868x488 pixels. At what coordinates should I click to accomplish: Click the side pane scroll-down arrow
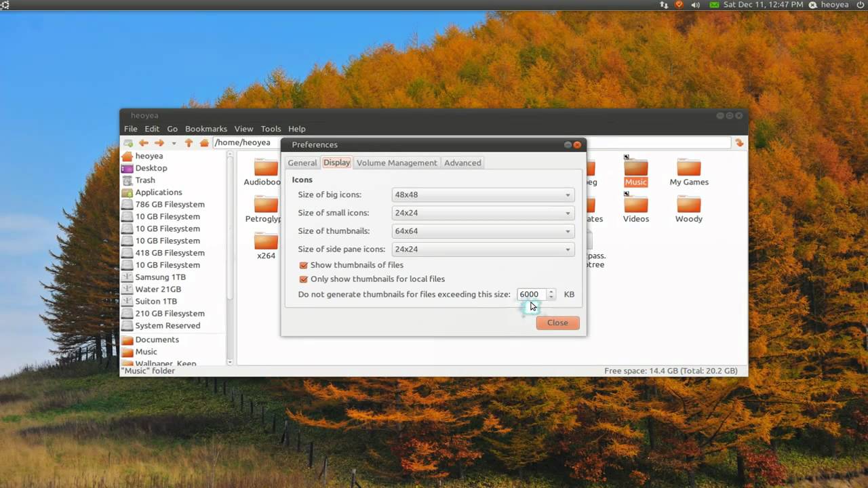tap(229, 363)
